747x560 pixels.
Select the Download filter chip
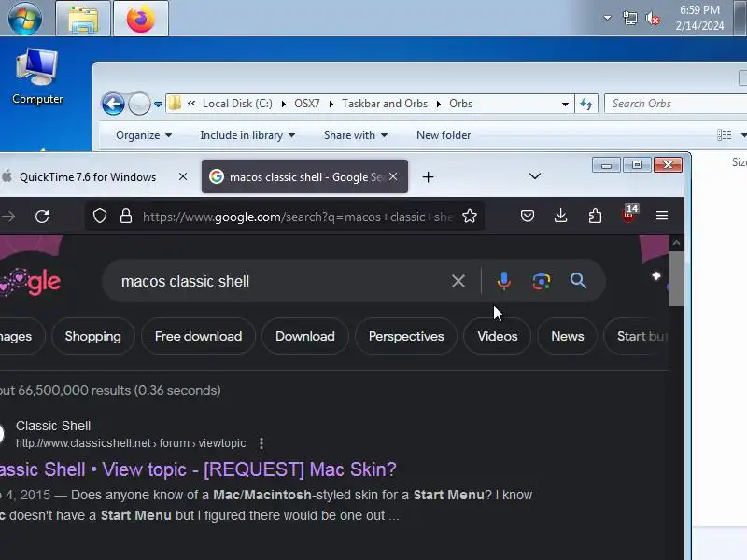tap(305, 336)
